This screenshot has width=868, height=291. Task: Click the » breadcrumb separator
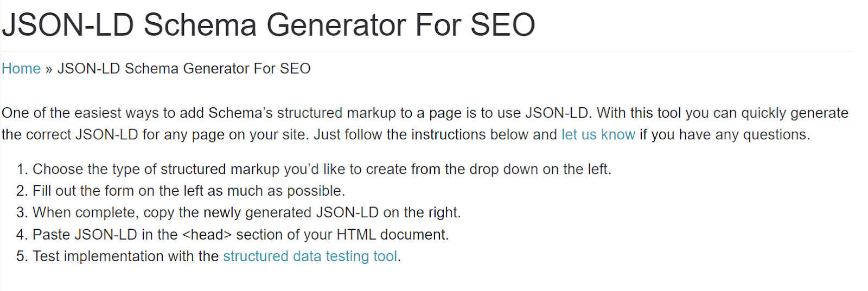(49, 69)
